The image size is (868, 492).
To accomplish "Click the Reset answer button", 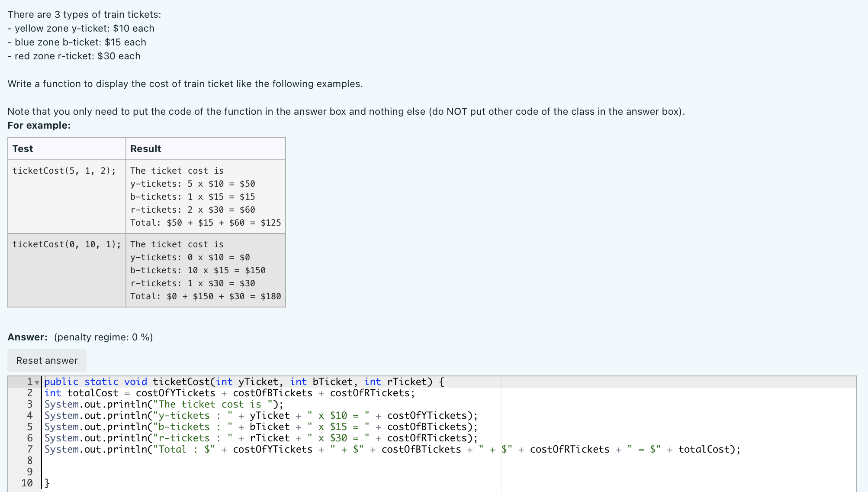I will click(46, 360).
